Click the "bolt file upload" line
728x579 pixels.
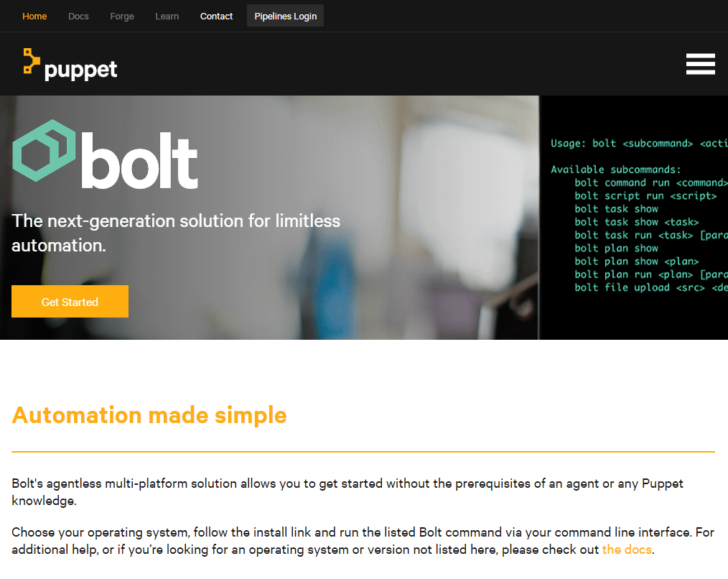[x=651, y=287]
